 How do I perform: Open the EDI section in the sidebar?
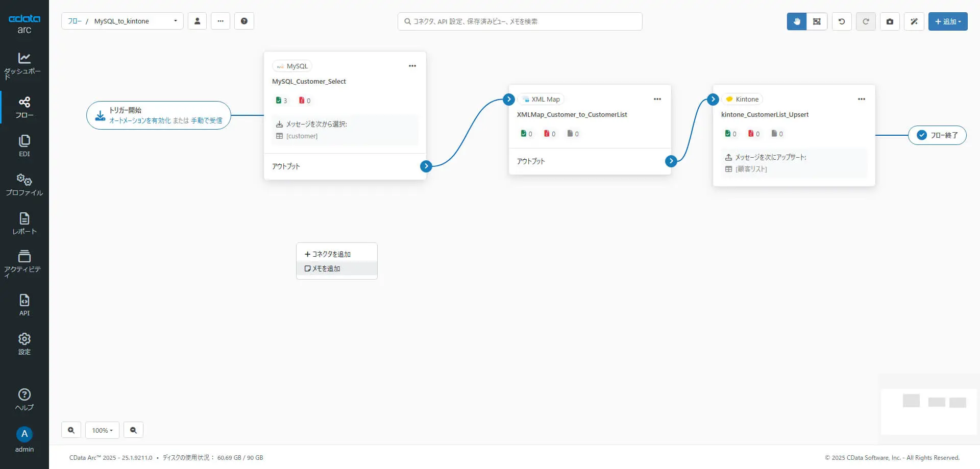pyautogui.click(x=24, y=146)
